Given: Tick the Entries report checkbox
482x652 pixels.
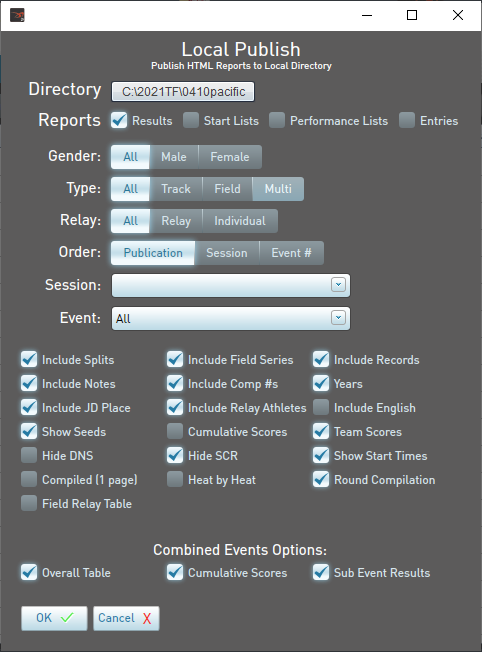Looking at the screenshot, I should pos(407,120).
